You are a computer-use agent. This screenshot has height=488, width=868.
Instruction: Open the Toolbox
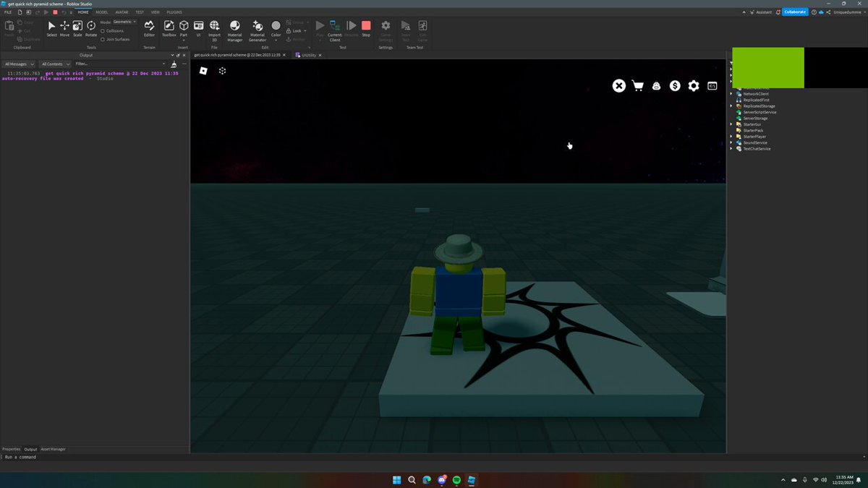coord(169,28)
